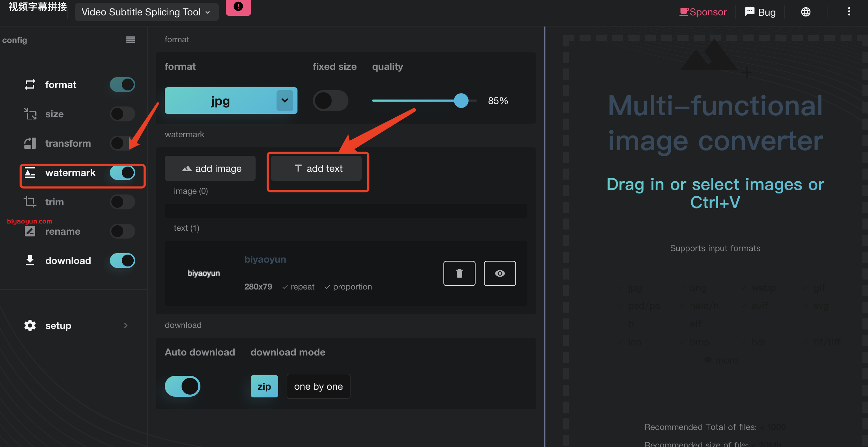Expand the setup chevron arrow

pyautogui.click(x=126, y=325)
